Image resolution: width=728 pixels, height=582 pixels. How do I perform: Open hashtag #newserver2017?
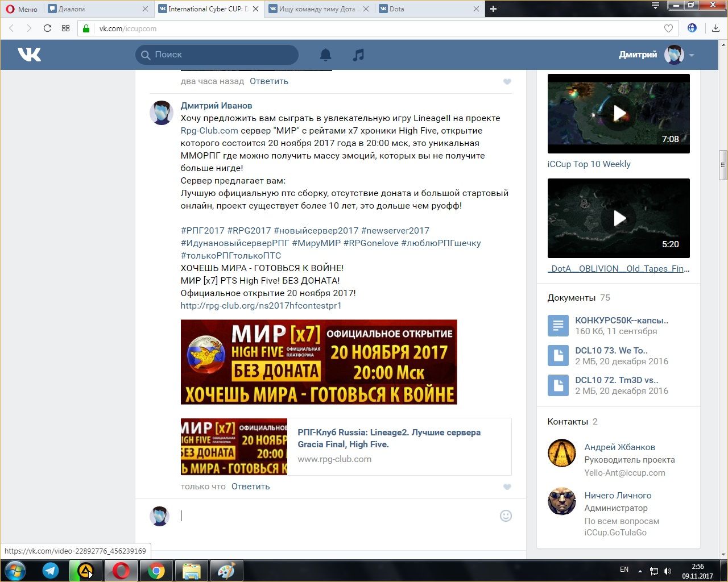[x=395, y=231]
